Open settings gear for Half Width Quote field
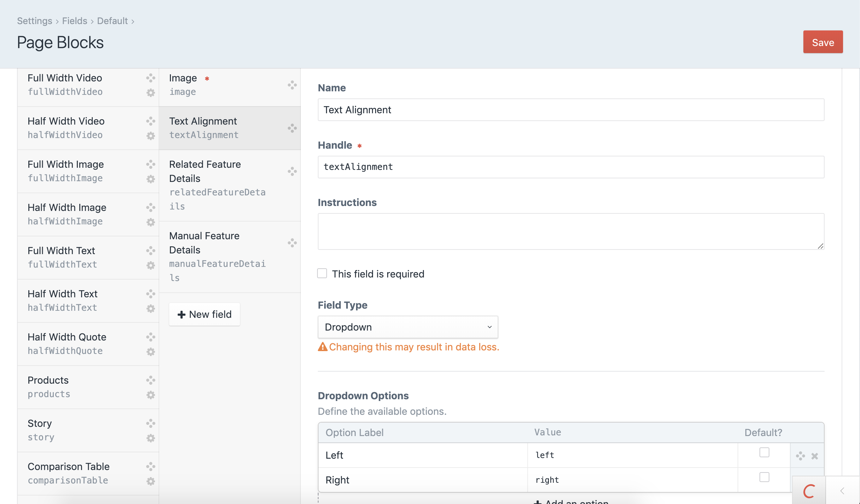The height and width of the screenshot is (504, 860). [x=150, y=351]
